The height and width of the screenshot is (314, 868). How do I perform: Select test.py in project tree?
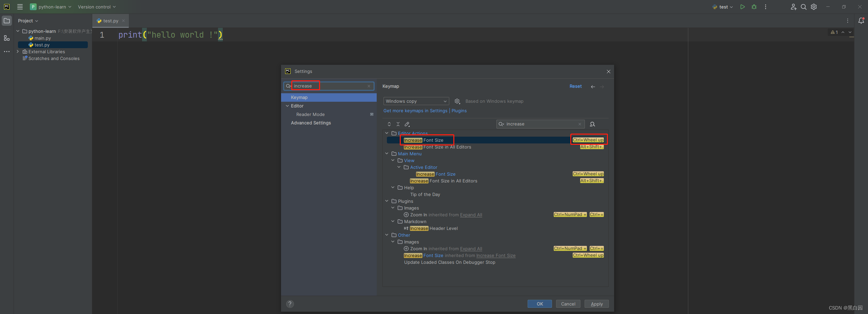53,45
